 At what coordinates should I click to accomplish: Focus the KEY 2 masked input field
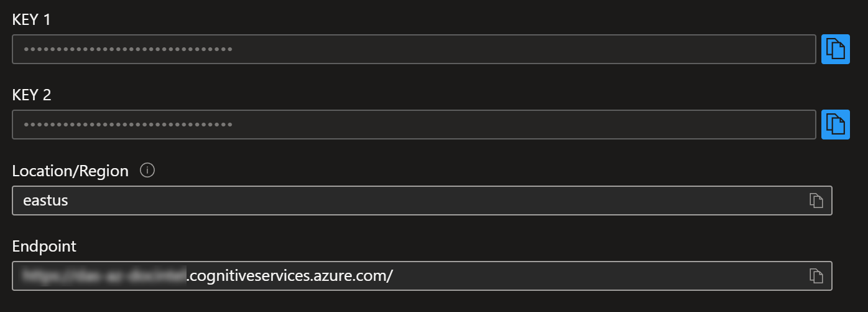click(x=414, y=125)
